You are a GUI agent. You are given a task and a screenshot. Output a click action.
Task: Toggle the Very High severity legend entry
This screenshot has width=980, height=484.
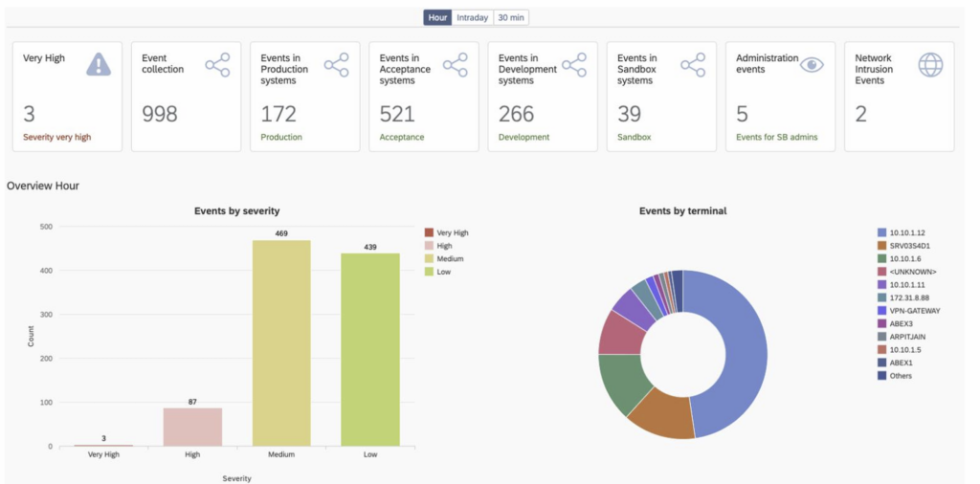pos(452,232)
